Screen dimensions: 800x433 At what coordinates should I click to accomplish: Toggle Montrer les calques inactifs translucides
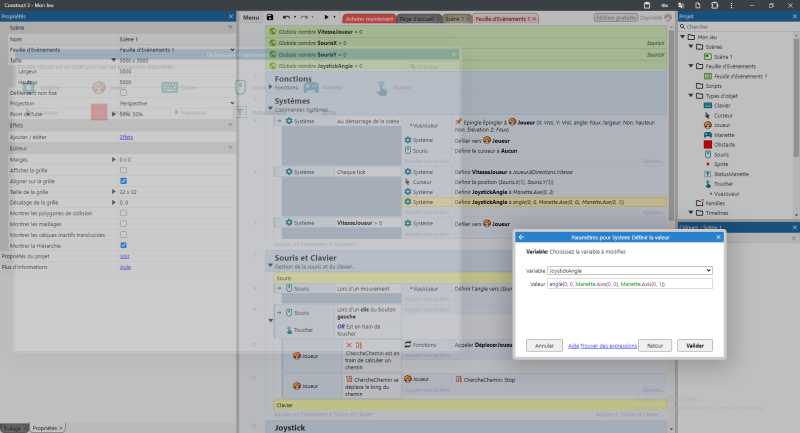[x=123, y=235]
